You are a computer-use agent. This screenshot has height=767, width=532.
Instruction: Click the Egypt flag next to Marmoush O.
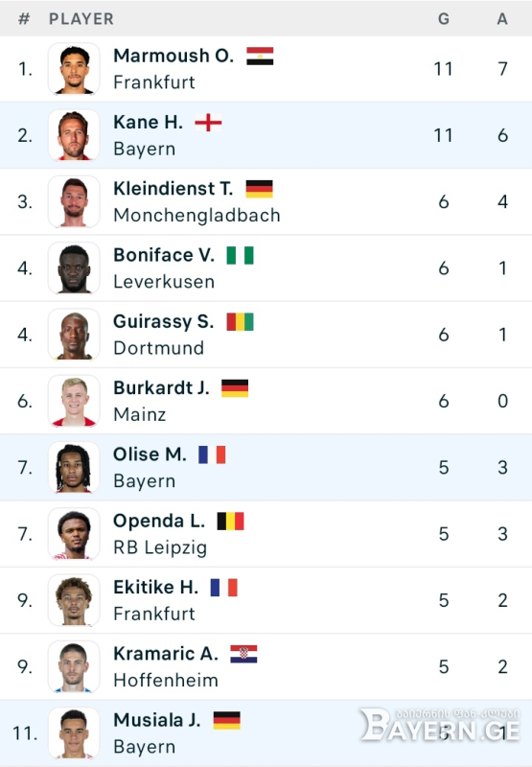(x=260, y=56)
